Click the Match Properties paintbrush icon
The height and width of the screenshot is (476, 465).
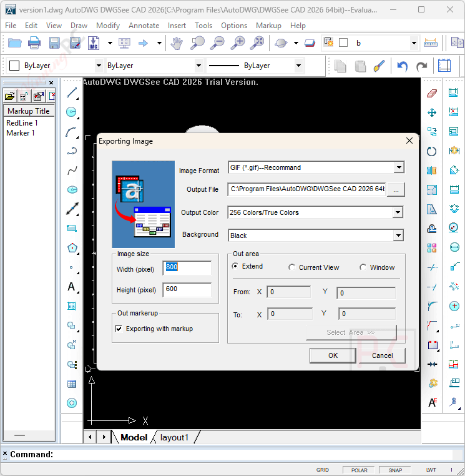[x=379, y=66]
